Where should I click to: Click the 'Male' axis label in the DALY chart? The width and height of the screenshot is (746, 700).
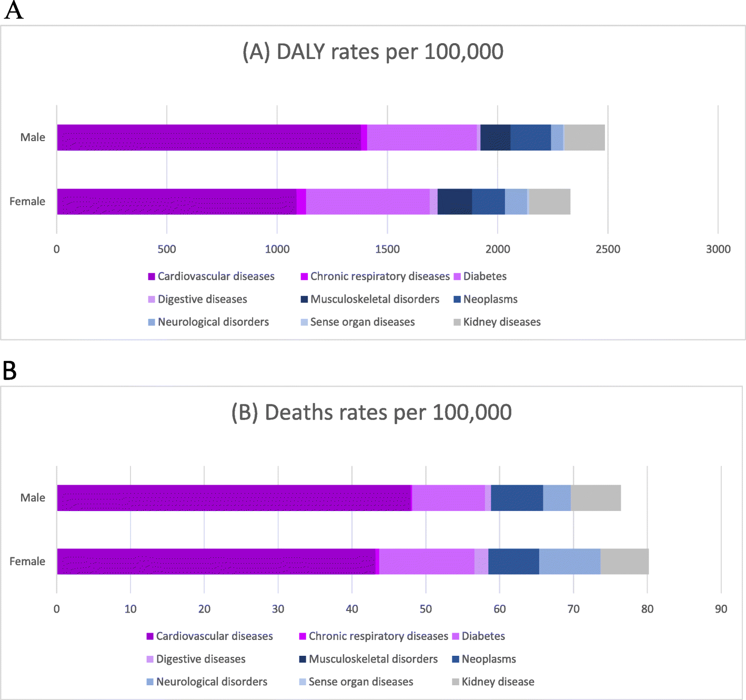coord(33,137)
